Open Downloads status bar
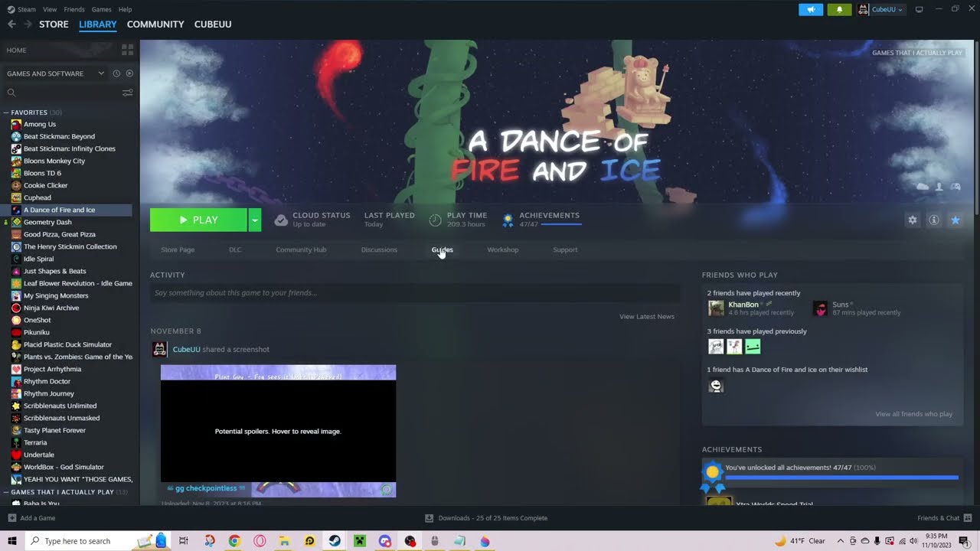 [486, 518]
